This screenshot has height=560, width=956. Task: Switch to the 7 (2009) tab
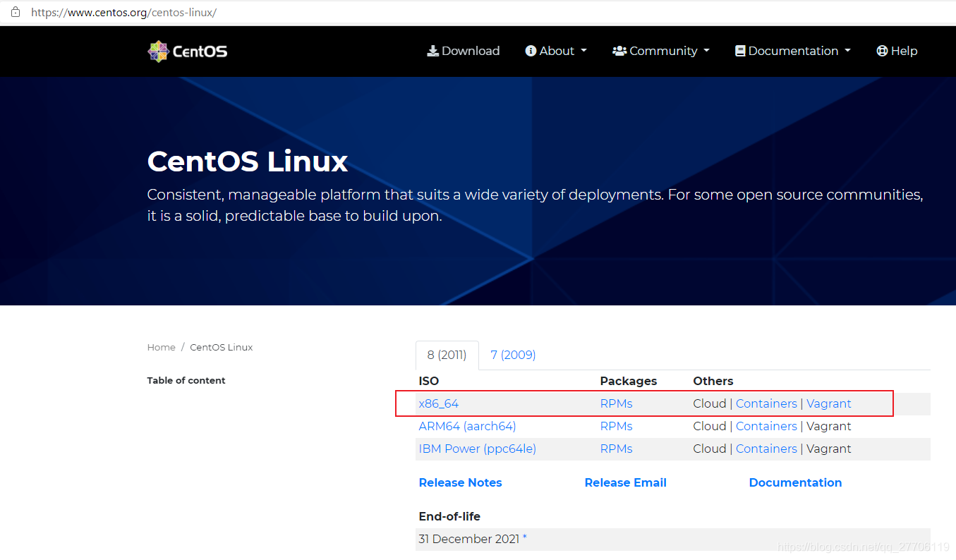click(x=513, y=355)
